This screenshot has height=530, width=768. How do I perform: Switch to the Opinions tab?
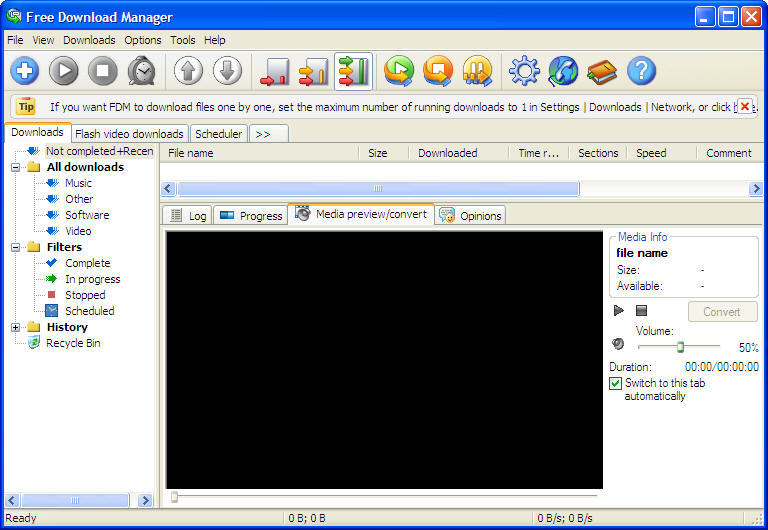pos(470,216)
